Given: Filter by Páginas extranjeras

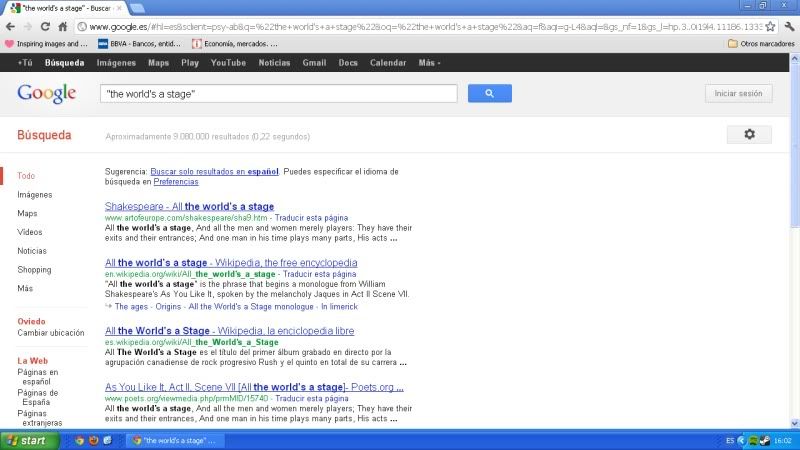Looking at the screenshot, I should pyautogui.click(x=39, y=418).
